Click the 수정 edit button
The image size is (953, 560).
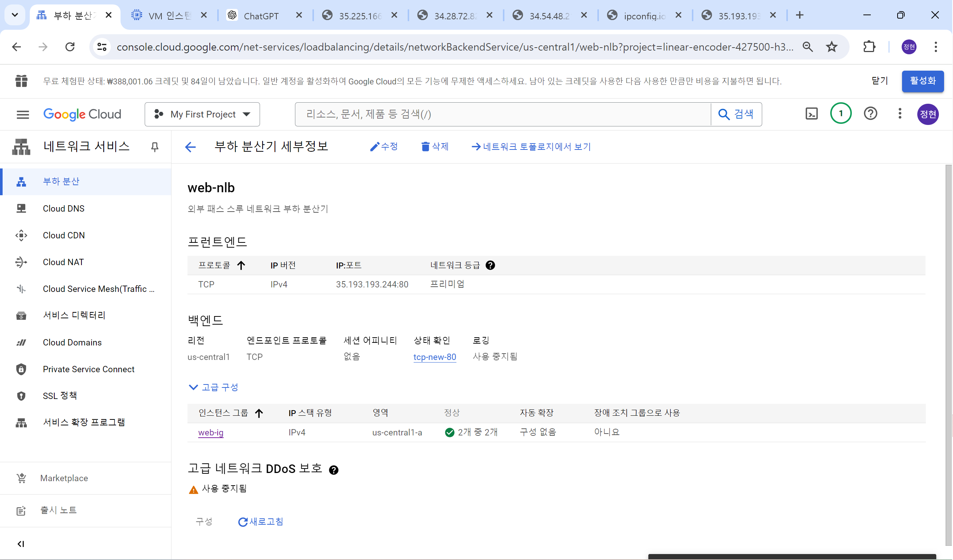[384, 147]
